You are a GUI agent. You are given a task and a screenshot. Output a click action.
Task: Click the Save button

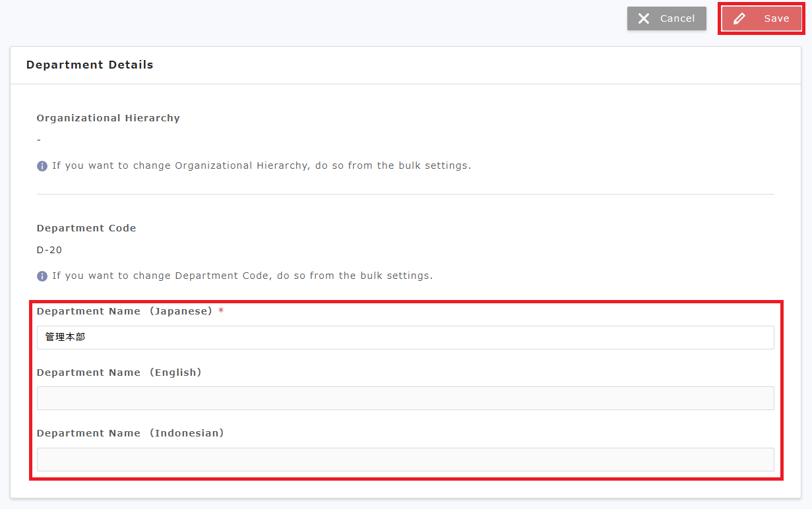tap(761, 18)
